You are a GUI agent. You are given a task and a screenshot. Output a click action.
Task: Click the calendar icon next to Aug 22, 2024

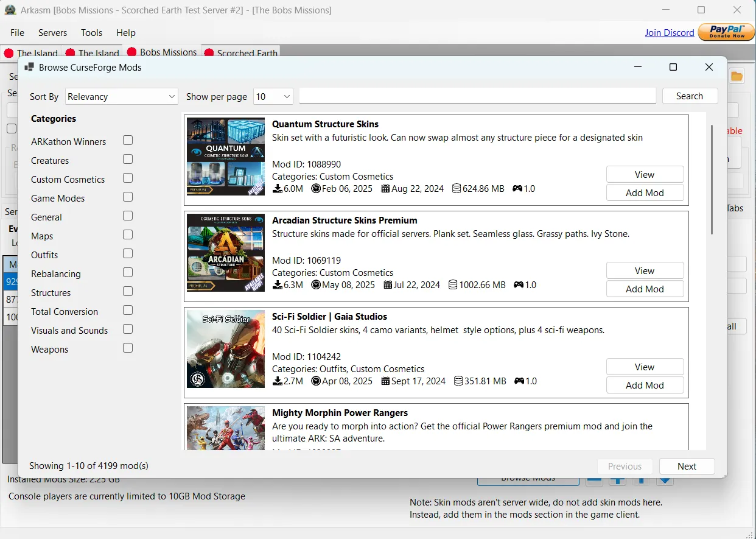(385, 189)
